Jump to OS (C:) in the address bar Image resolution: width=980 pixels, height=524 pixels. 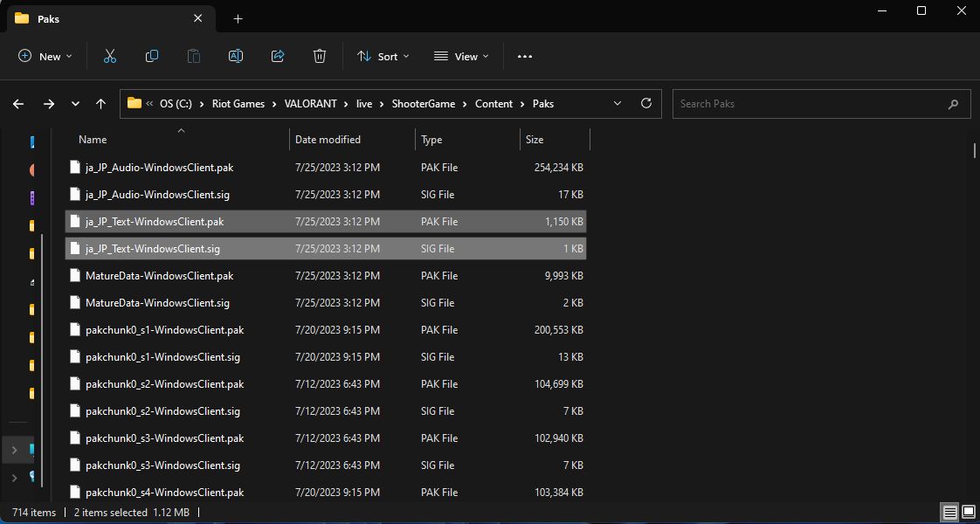click(x=176, y=104)
